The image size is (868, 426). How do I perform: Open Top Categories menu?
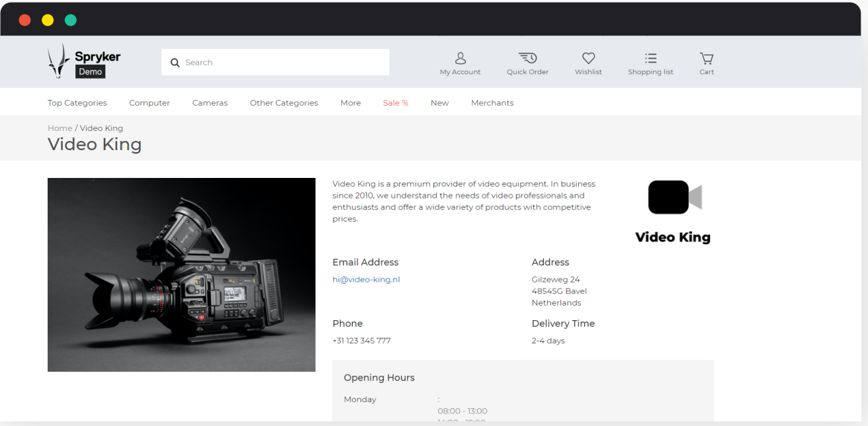pyautogui.click(x=77, y=103)
